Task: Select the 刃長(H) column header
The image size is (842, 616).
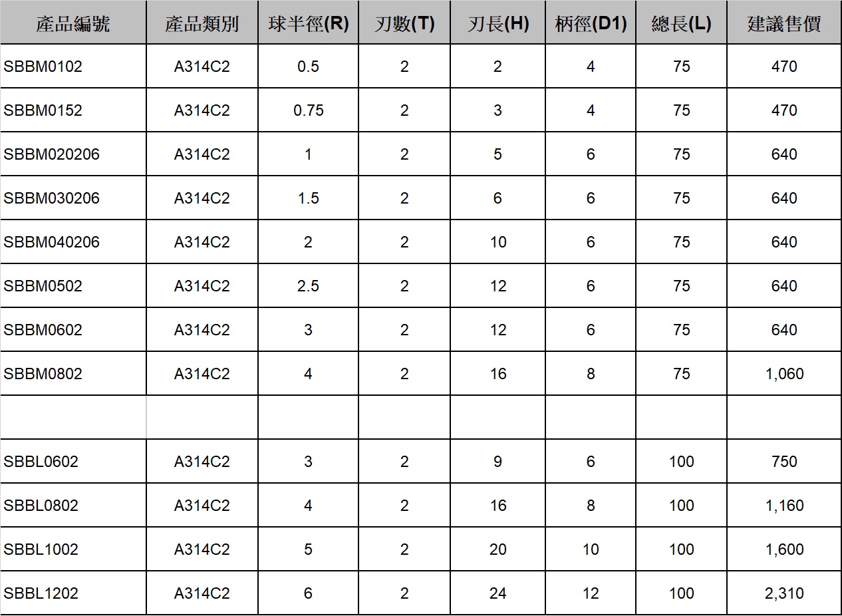Action: [497, 23]
